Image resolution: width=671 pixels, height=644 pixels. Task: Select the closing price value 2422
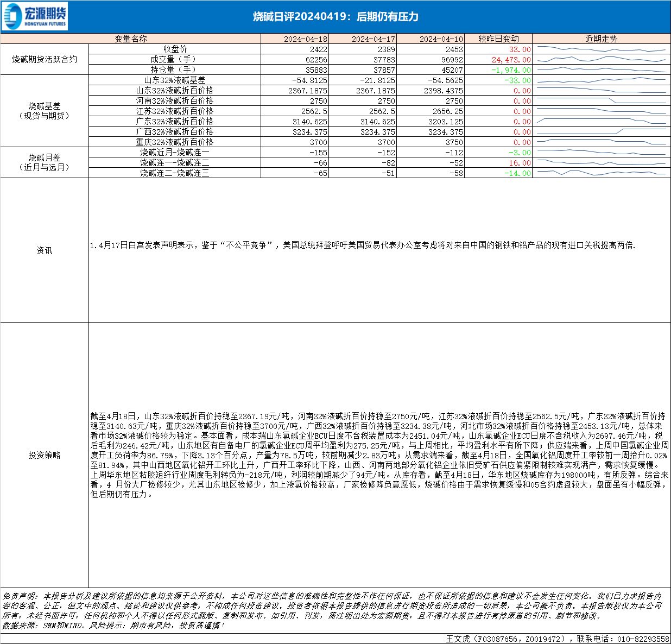coord(319,49)
